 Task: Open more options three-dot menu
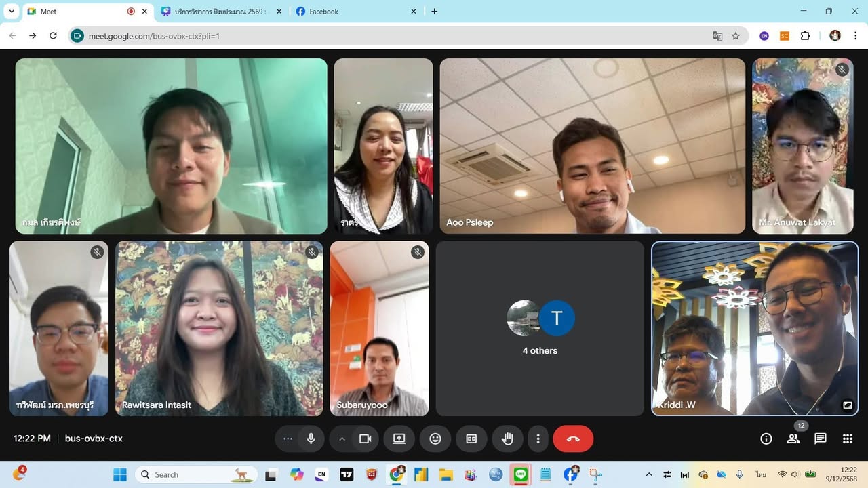tap(538, 439)
